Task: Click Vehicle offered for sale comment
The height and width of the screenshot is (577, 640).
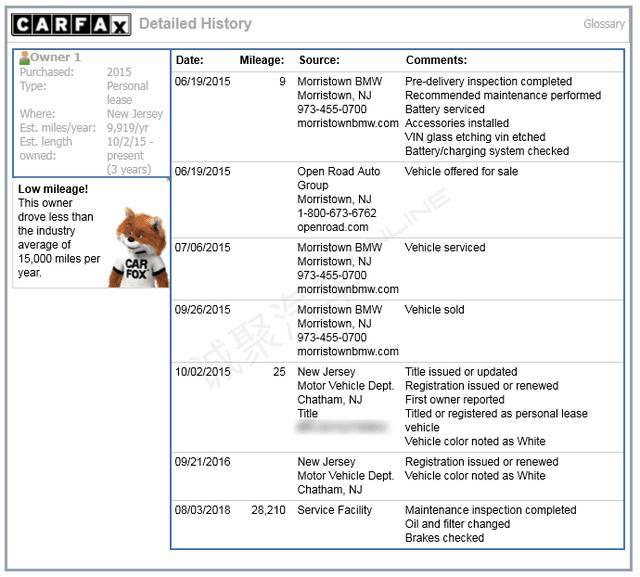Action: (x=461, y=171)
